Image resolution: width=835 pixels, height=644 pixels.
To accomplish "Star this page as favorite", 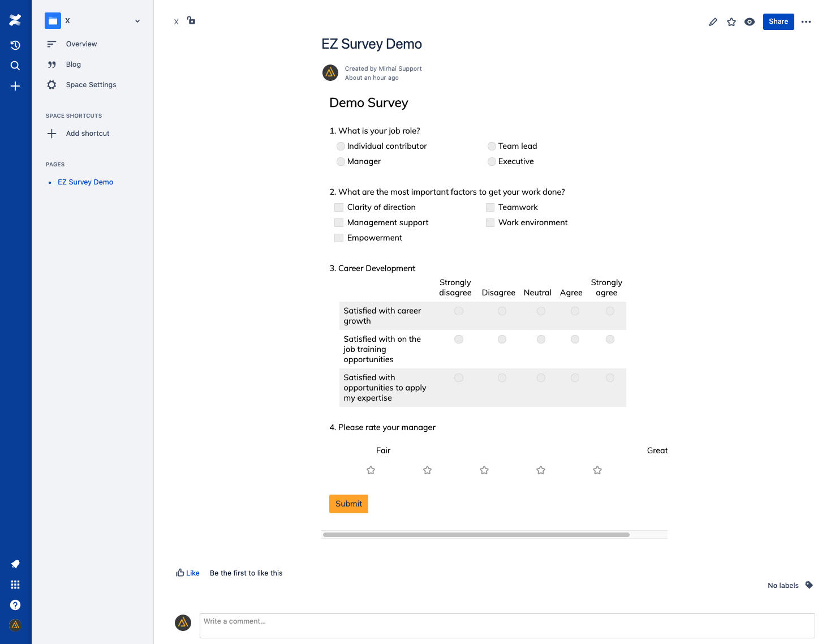I will click(x=731, y=22).
